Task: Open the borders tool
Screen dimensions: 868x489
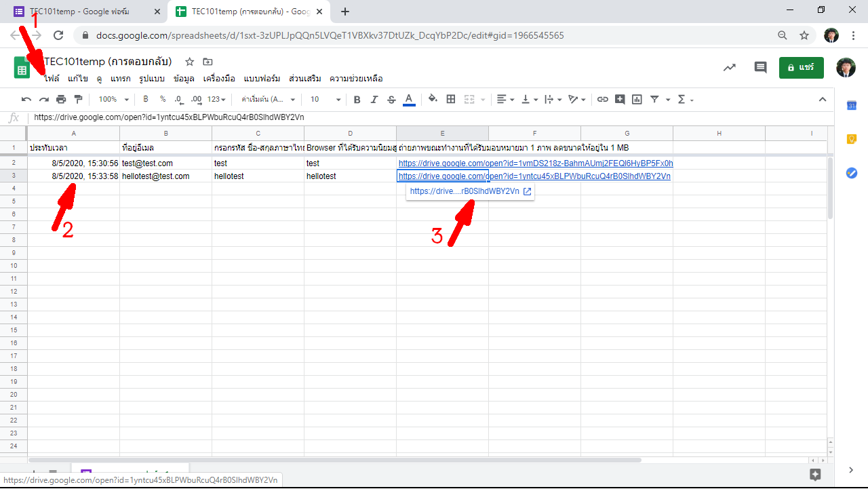Action: pyautogui.click(x=451, y=100)
